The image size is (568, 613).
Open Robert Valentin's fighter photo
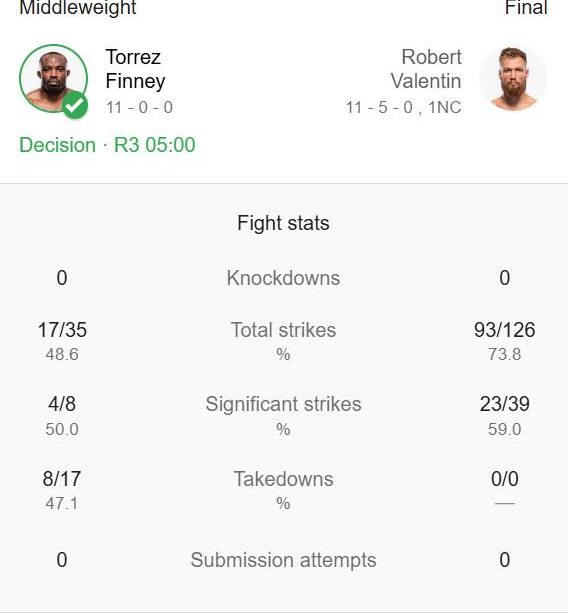[514, 79]
